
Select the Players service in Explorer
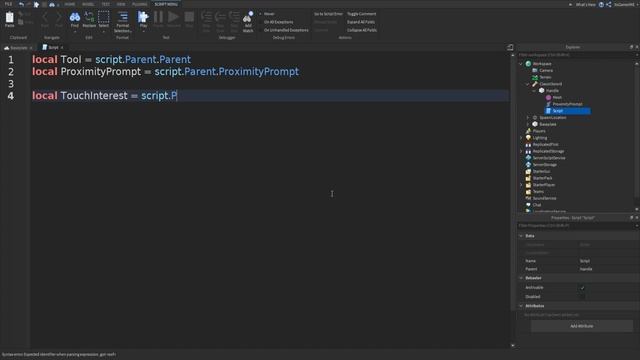(x=539, y=131)
